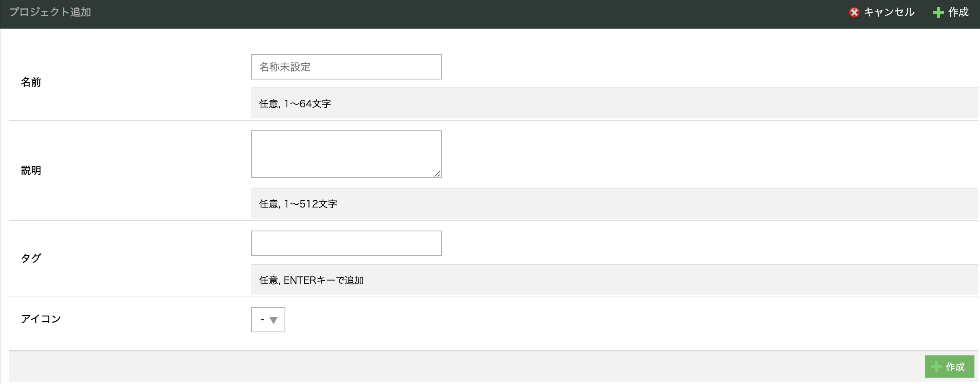Click the 任意, 1〜64文字 hint text

[295, 104]
